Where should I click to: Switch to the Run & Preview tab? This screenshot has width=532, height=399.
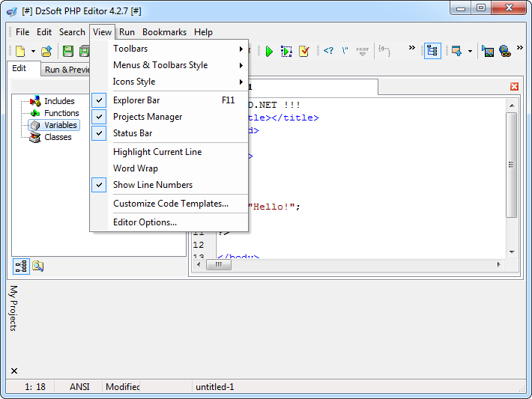(x=67, y=70)
